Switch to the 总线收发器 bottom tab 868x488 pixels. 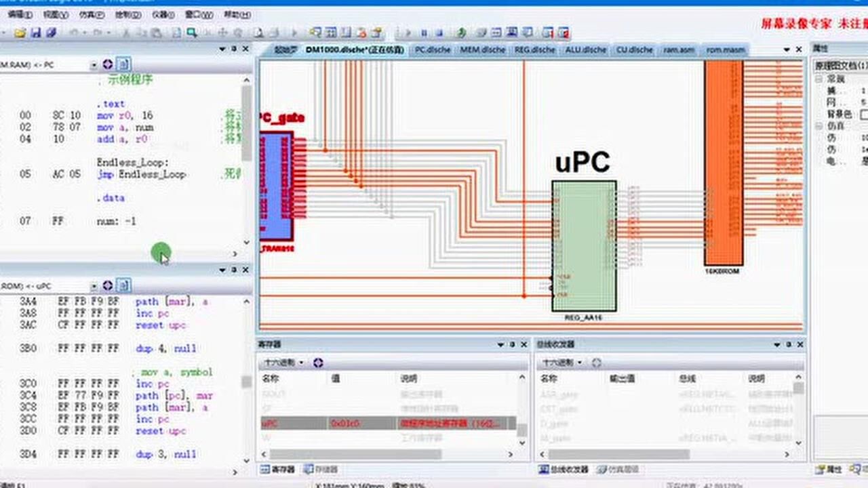563,469
